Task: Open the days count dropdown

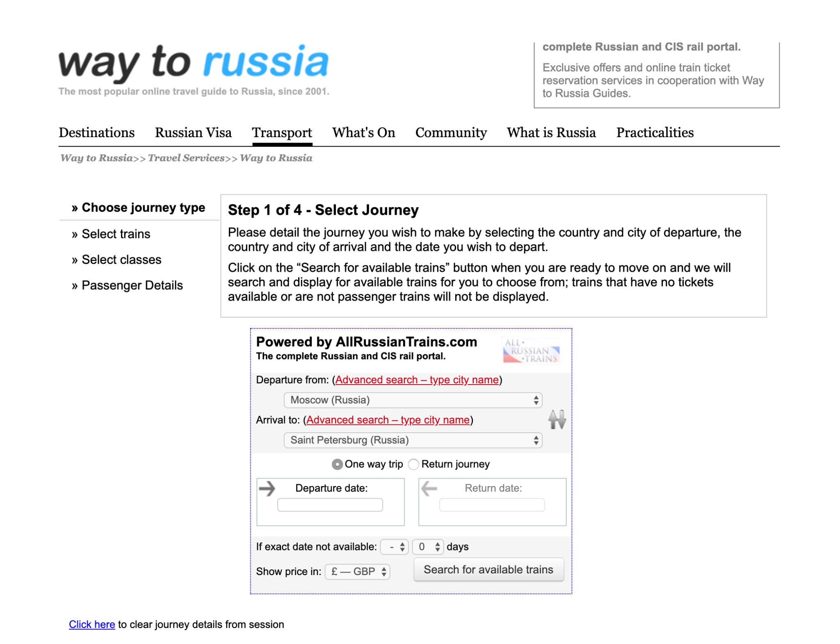Action: tap(428, 547)
